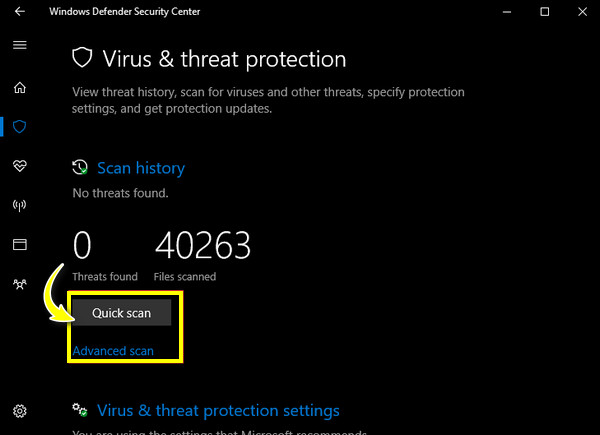The image size is (600, 435).
Task: Open the hamburger navigation menu
Action: pyautogui.click(x=20, y=45)
